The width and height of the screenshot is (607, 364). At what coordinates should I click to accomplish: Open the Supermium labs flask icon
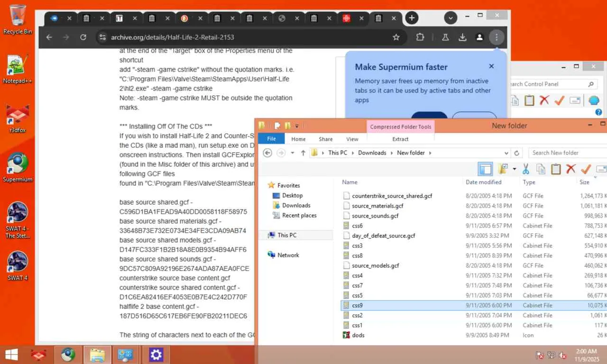[445, 37]
